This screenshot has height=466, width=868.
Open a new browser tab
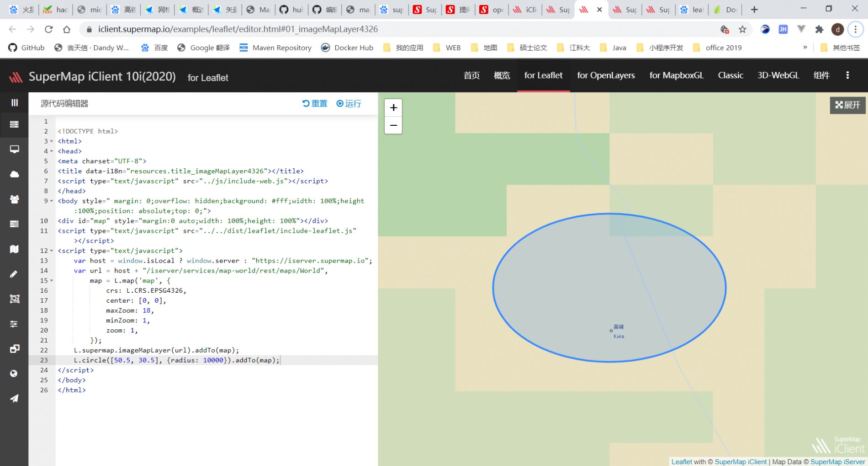pyautogui.click(x=754, y=9)
